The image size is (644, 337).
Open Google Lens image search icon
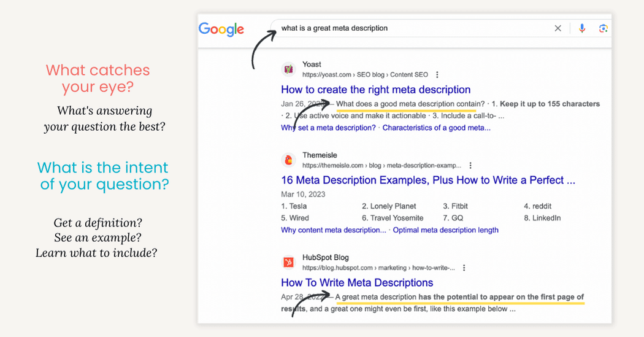click(x=603, y=28)
